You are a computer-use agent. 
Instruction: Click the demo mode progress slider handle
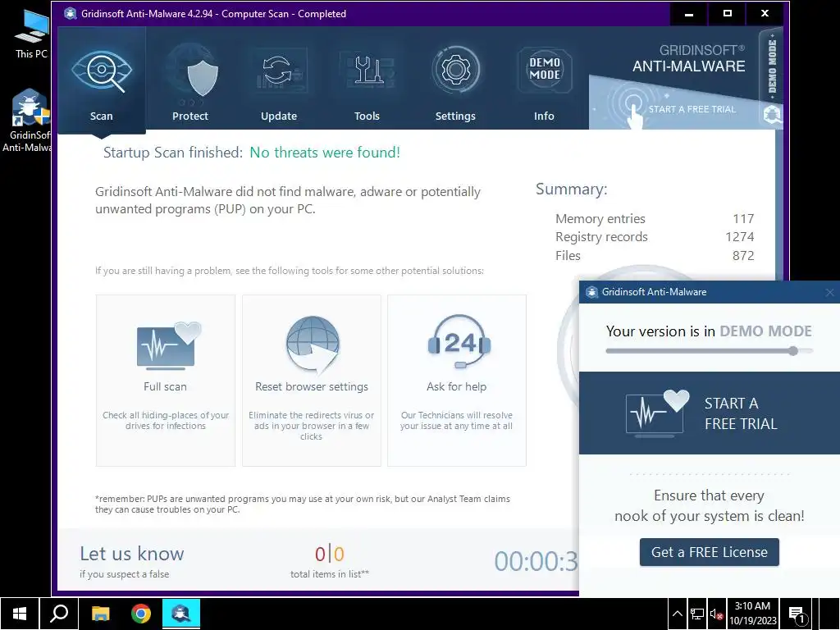click(793, 351)
